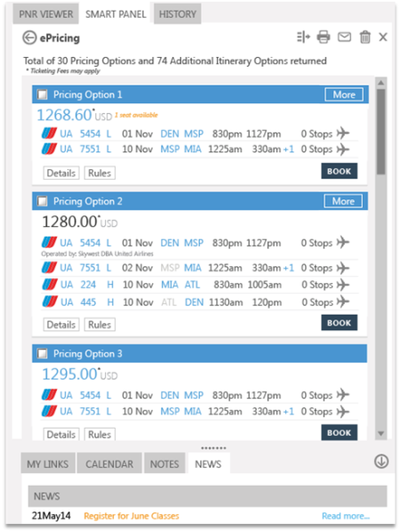400x532 pixels.
Task: Click airplane icon for UA 445 flight
Action: coord(343,302)
